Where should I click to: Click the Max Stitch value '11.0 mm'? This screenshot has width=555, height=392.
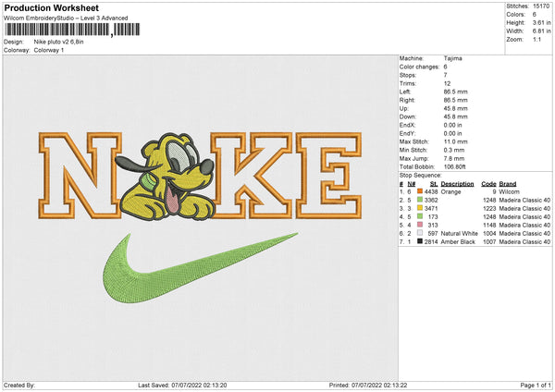(x=455, y=141)
